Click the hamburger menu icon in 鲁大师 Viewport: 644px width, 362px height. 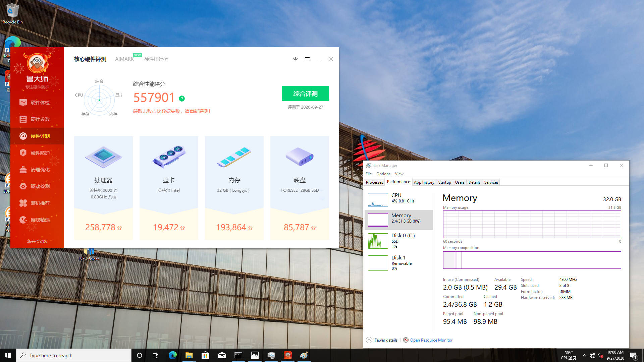tap(307, 59)
